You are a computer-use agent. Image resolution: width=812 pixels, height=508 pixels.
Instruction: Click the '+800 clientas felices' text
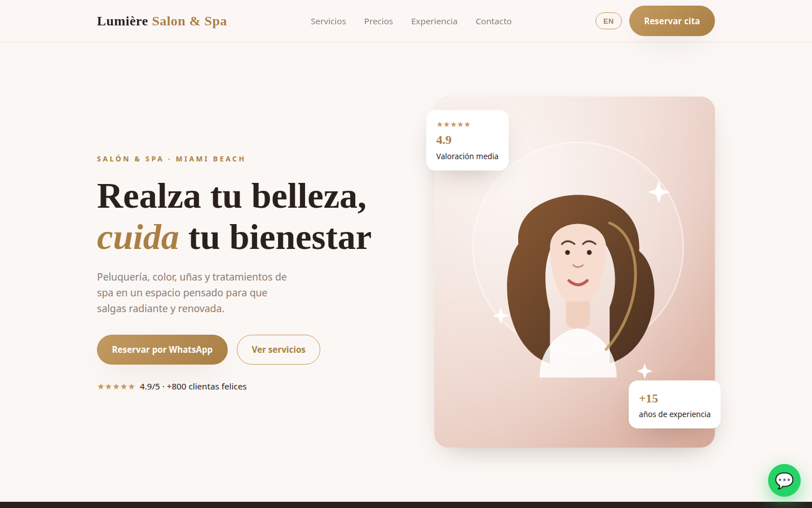pyautogui.click(x=206, y=387)
